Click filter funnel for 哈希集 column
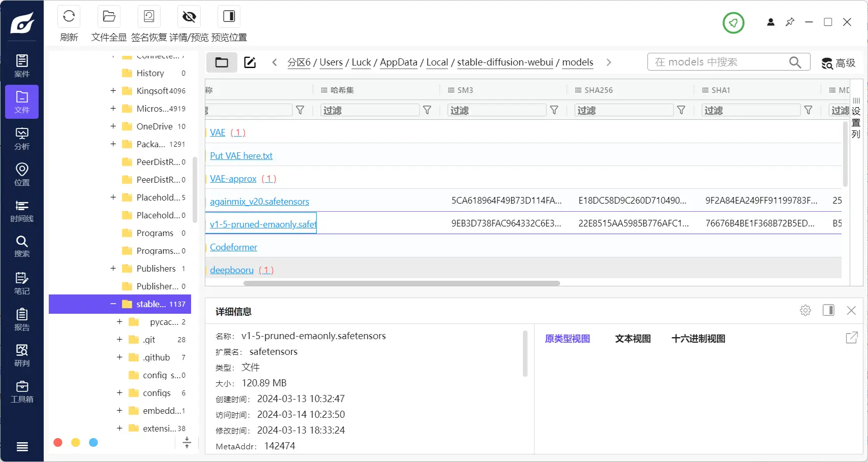Screen dimensions: 868x462 [x=427, y=110]
